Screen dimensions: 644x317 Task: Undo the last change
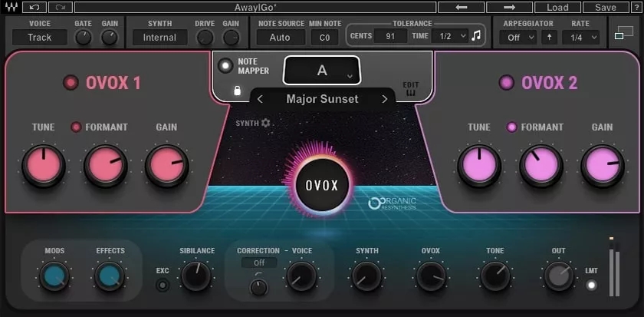point(34,8)
